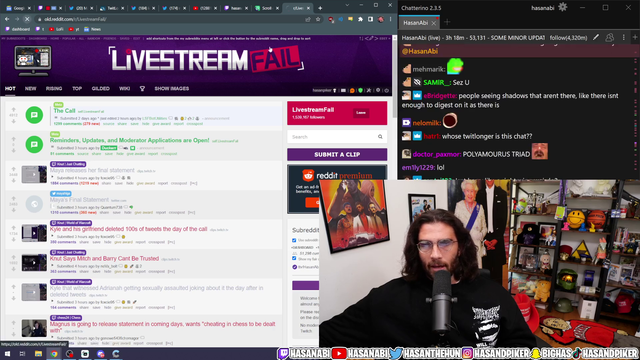The height and width of the screenshot is (360, 640).
Task: Click the webpage vertical scrollbar
Action: 394,78
